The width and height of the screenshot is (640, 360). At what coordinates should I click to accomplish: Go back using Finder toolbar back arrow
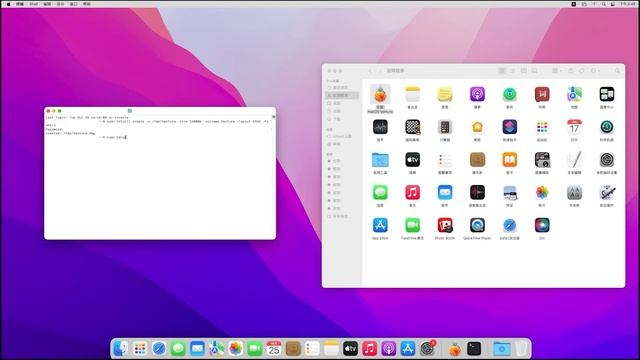[370, 71]
